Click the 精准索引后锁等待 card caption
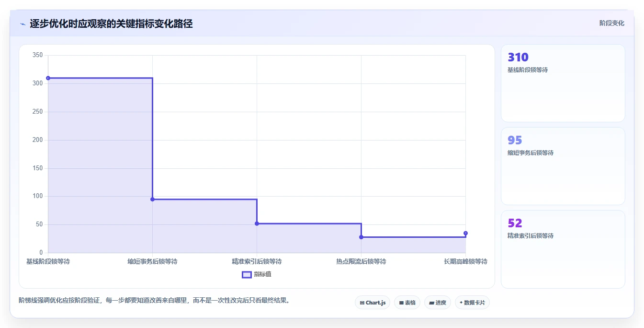644x328 pixels. (531, 236)
